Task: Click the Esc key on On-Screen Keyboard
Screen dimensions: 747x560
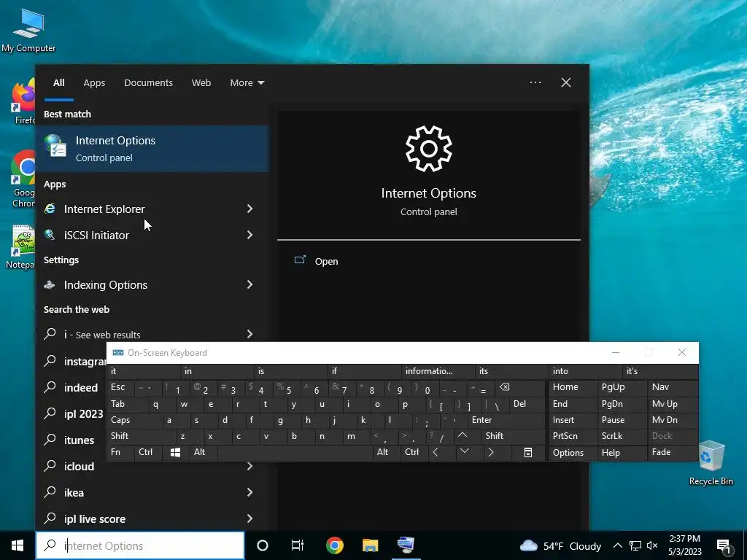Action: pos(120,387)
